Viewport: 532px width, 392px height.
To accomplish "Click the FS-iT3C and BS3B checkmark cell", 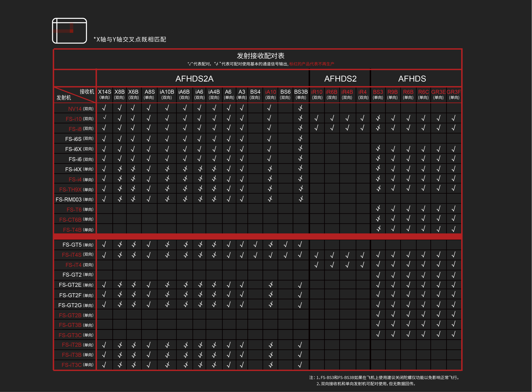I will 300,365.
